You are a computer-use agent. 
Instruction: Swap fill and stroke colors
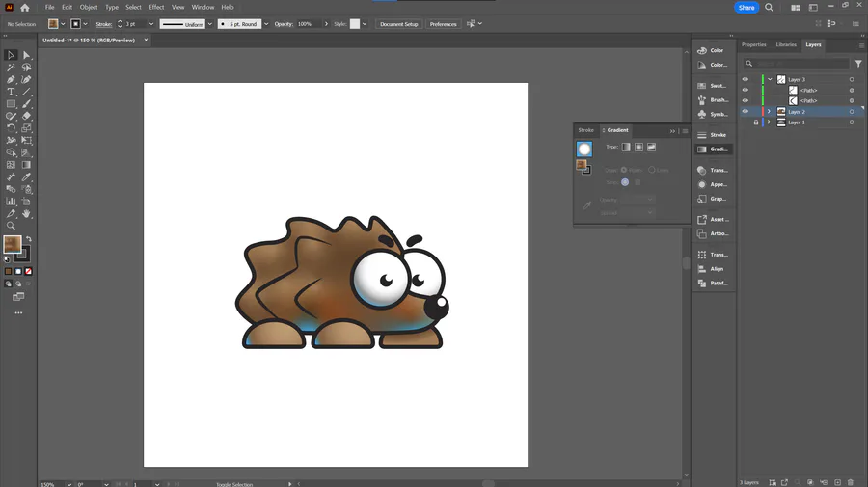coord(29,239)
